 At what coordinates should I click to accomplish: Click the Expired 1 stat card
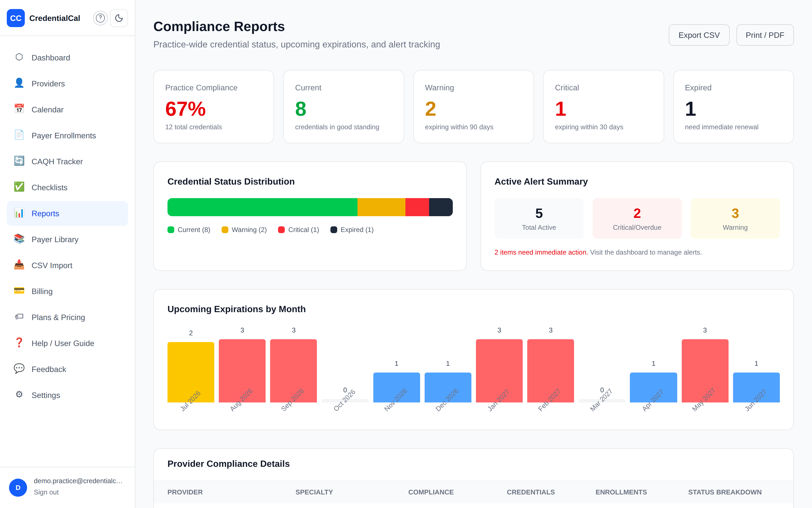coord(733,107)
